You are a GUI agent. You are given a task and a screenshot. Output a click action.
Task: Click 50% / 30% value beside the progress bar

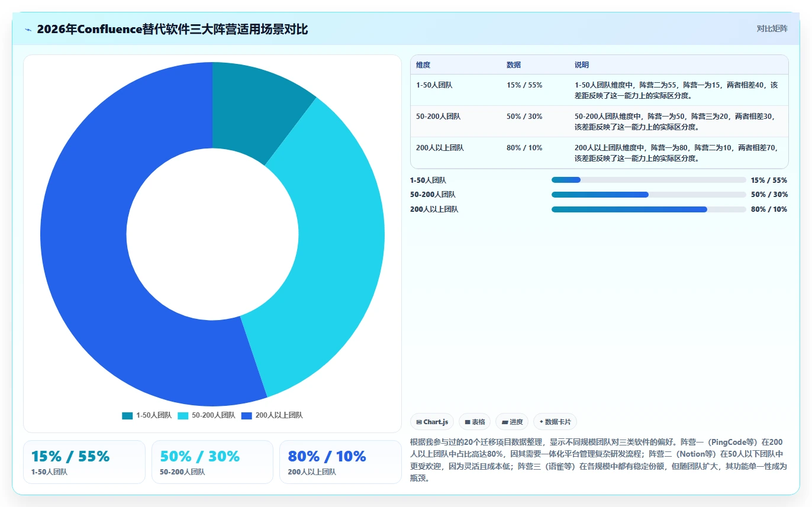pos(769,195)
